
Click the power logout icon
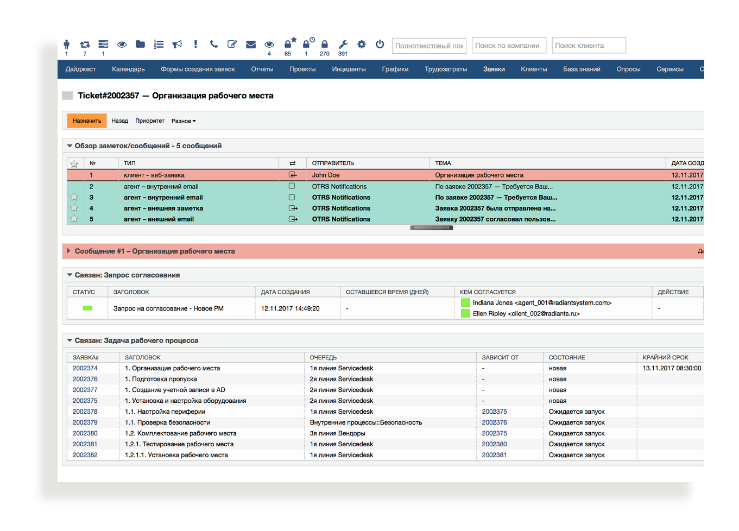tap(380, 45)
